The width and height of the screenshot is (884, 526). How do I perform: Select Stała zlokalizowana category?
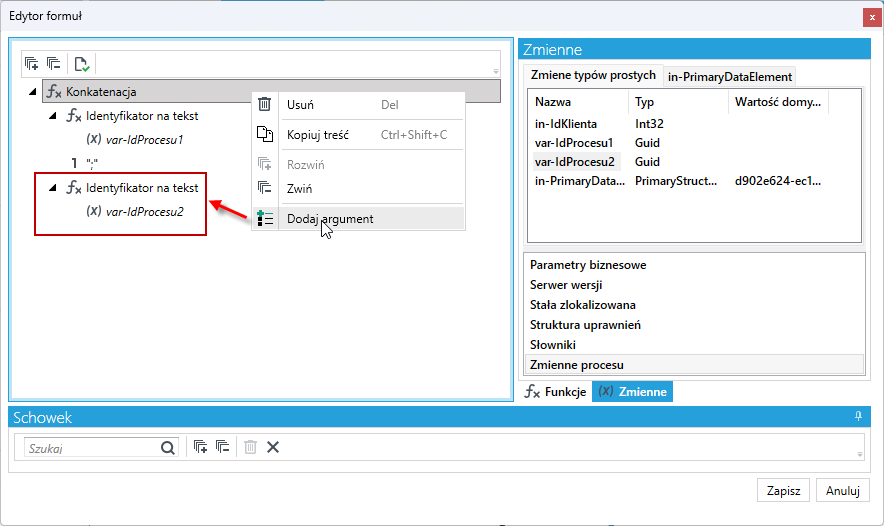tap(694, 305)
